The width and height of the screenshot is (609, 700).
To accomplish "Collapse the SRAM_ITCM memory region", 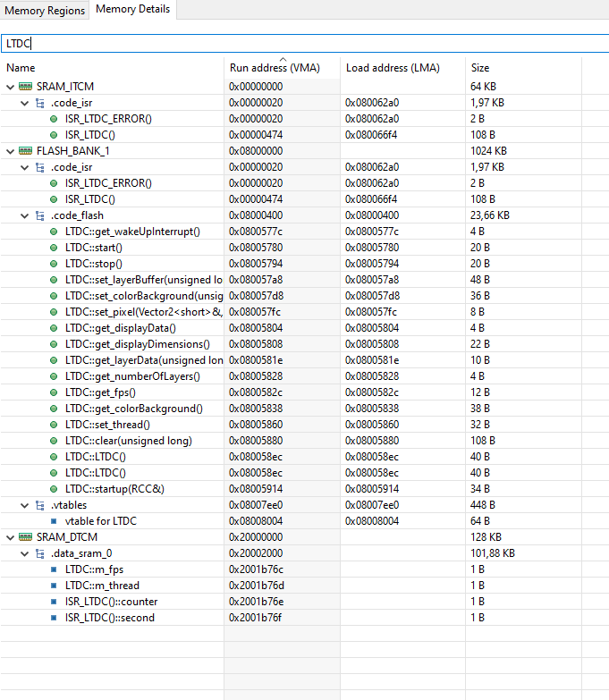I will [x=10, y=87].
